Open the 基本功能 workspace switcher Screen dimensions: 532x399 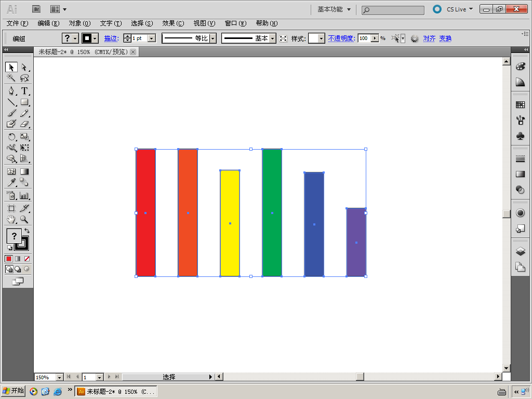click(x=334, y=9)
